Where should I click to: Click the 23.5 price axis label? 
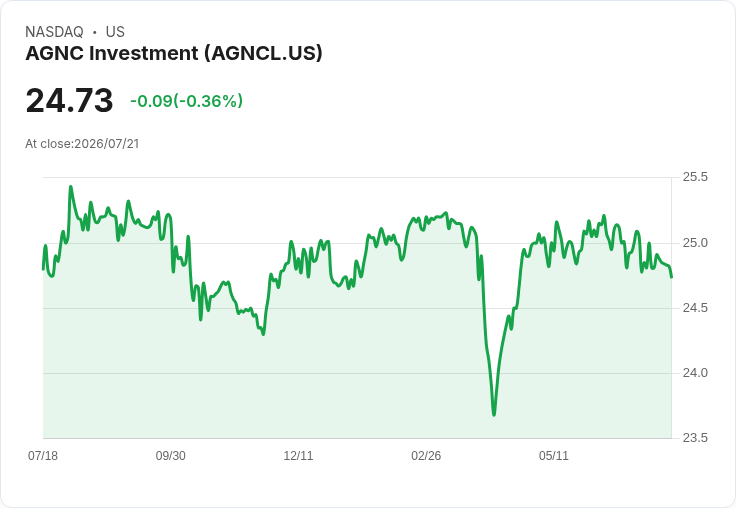pos(695,438)
